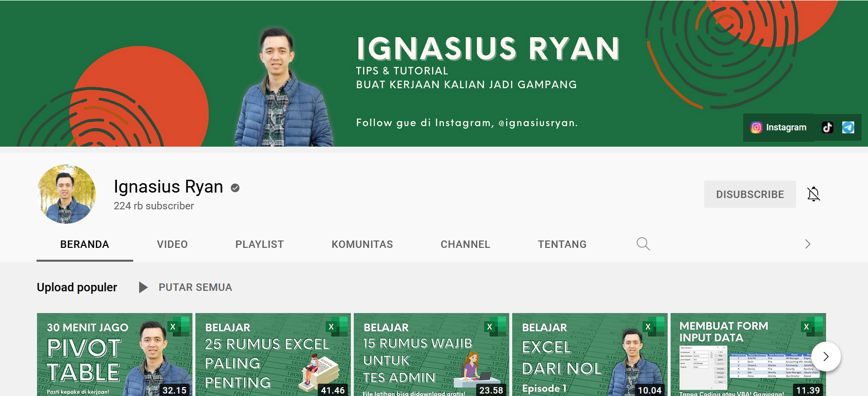Click the video carousel next arrow button
868x396 pixels.
pos(826,356)
